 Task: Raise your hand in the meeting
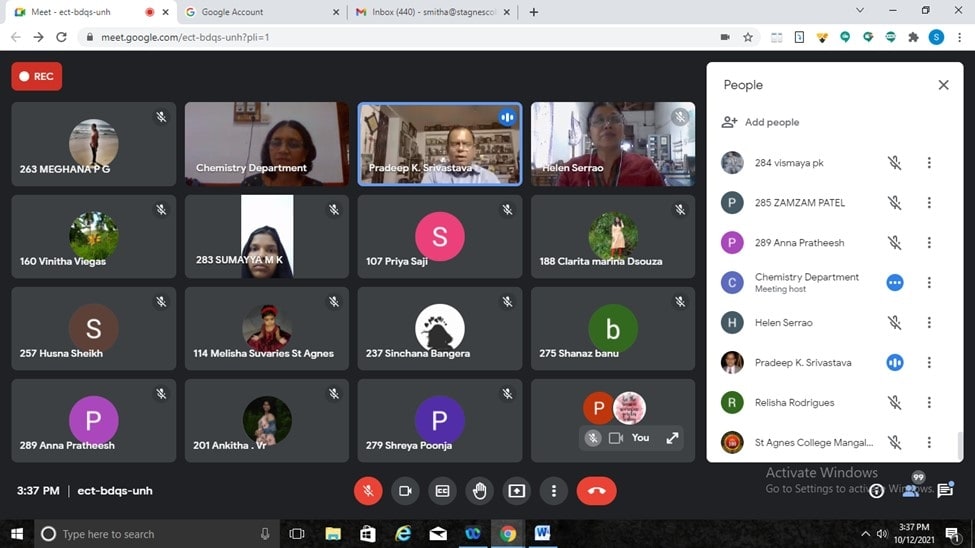tap(479, 491)
